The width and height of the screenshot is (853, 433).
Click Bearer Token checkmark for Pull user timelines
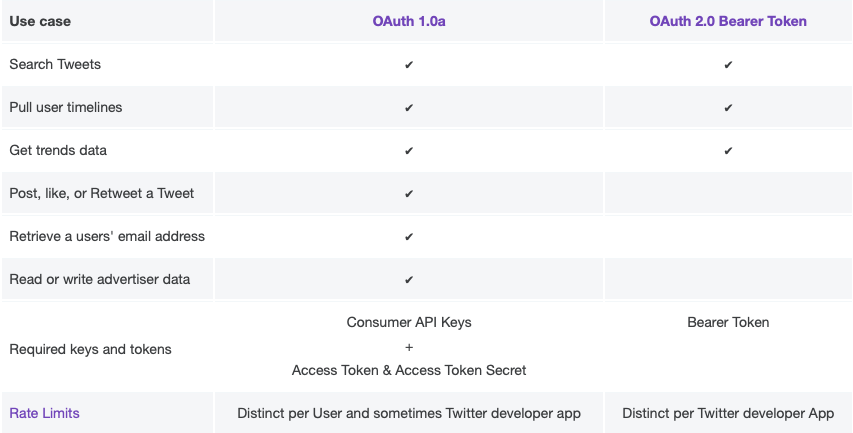pyautogui.click(x=728, y=108)
